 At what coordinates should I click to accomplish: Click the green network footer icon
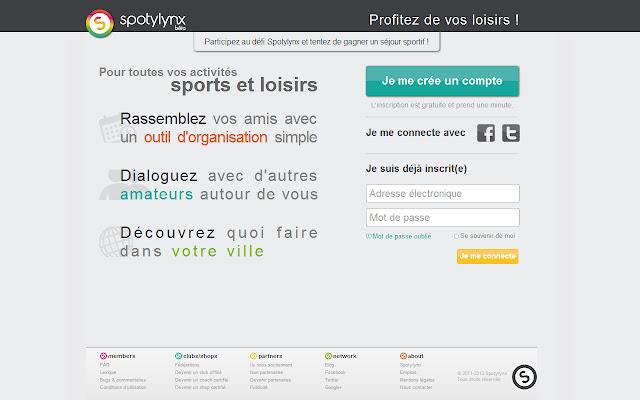click(x=328, y=356)
